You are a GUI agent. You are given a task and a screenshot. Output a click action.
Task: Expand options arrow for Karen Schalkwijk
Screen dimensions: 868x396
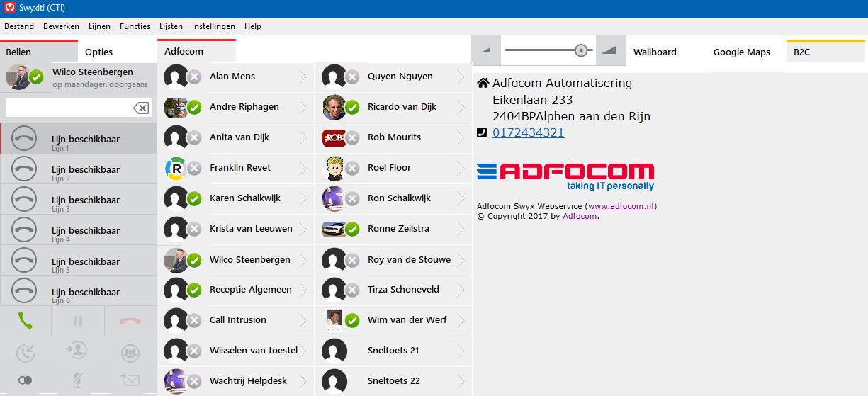(x=303, y=198)
